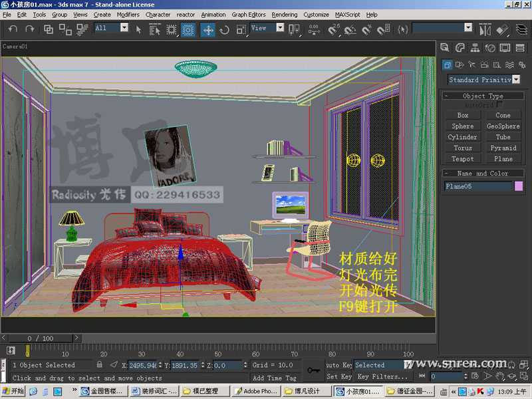The width and height of the screenshot is (532, 399).
Task: Click the Select and Manipulate tool
Action: pos(314,30)
